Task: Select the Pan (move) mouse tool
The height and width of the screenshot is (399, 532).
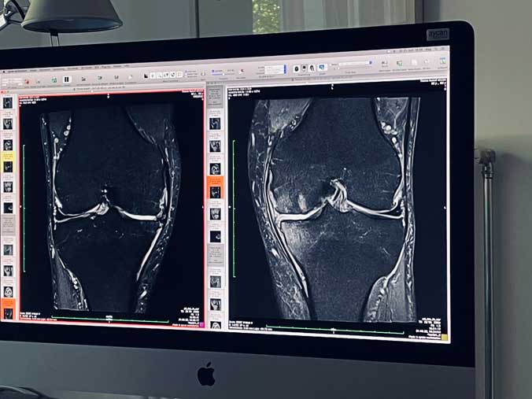Action: pyautogui.click(x=153, y=76)
